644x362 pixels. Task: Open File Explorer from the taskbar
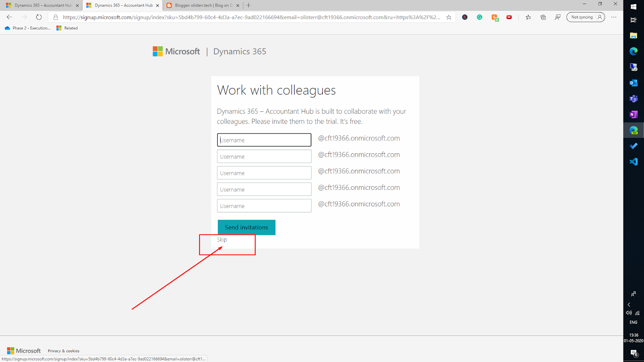[634, 35]
